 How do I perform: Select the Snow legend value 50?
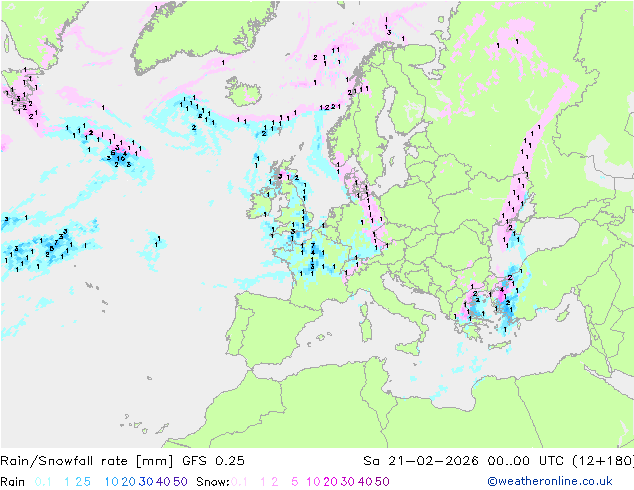pyautogui.click(x=382, y=482)
